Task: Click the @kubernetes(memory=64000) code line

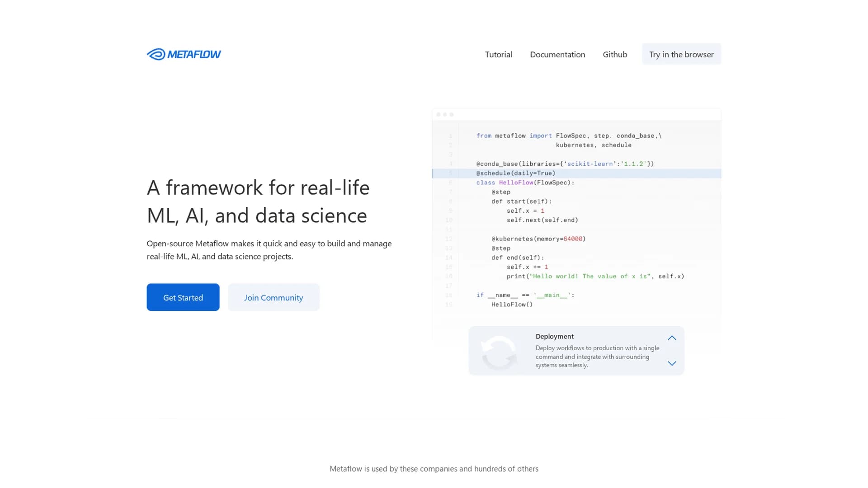Action: (x=538, y=239)
